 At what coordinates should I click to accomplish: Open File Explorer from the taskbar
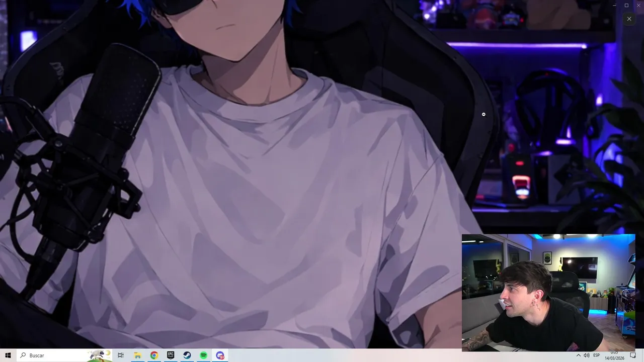[137, 355]
